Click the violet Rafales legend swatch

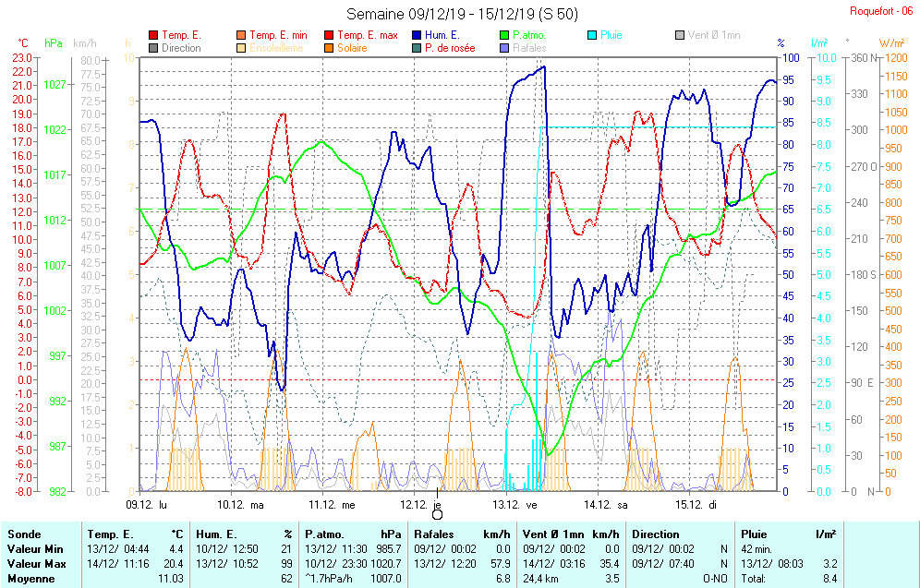tap(504, 48)
